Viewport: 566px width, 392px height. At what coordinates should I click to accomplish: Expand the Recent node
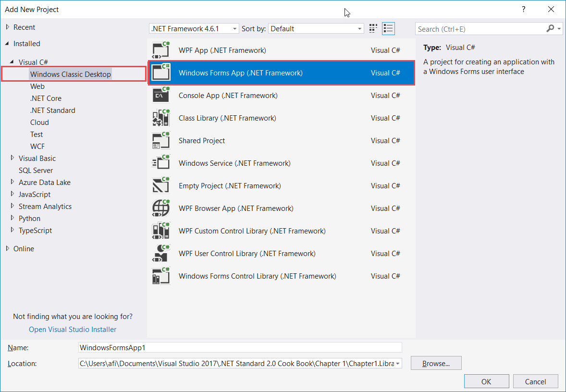tap(8, 27)
